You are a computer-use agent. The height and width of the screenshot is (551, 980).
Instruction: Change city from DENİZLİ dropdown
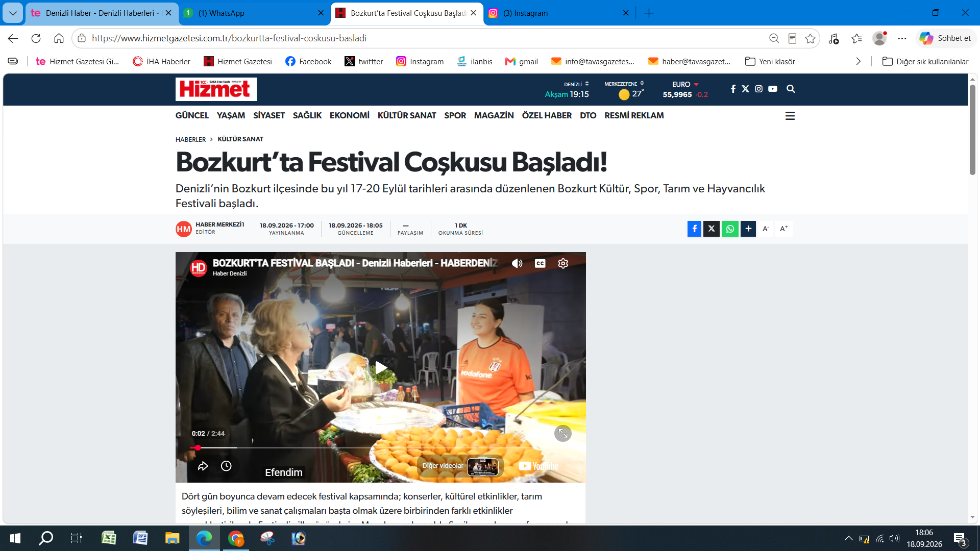[576, 84]
